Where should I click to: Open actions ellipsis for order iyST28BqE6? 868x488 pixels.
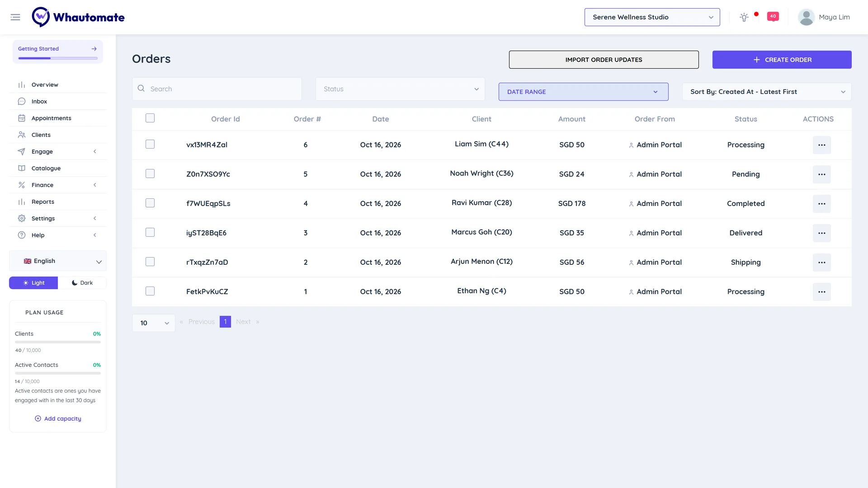822,233
